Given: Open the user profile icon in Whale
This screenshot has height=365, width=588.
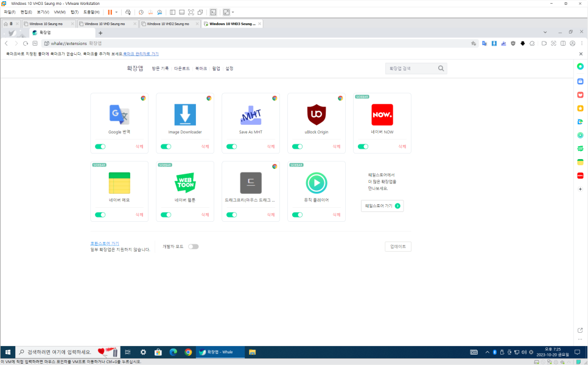Looking at the screenshot, I should tap(573, 43).
